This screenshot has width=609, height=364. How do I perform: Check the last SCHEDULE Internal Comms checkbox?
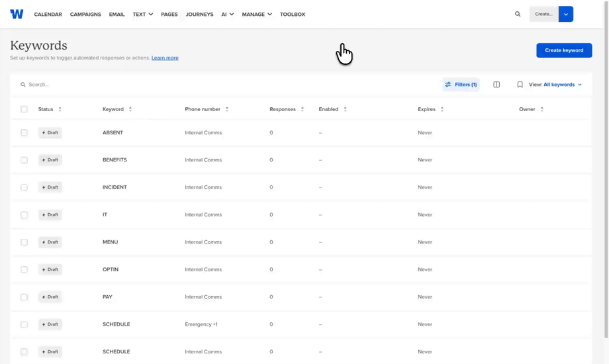[24, 351]
